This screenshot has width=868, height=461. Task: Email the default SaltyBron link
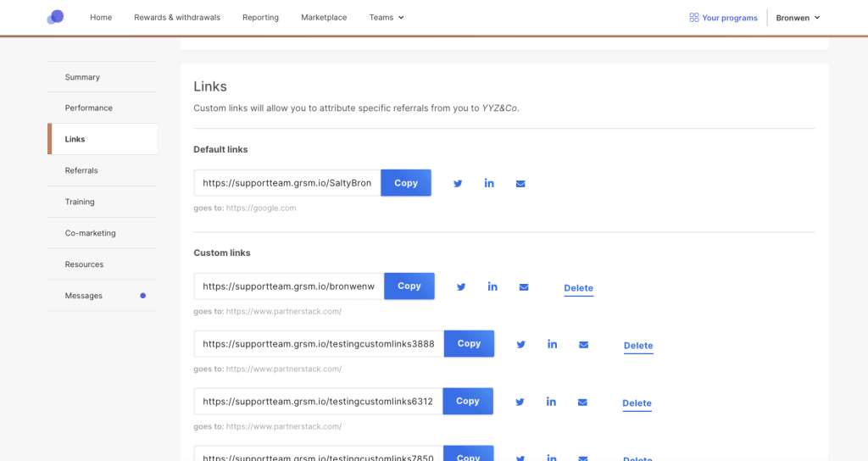click(x=520, y=183)
